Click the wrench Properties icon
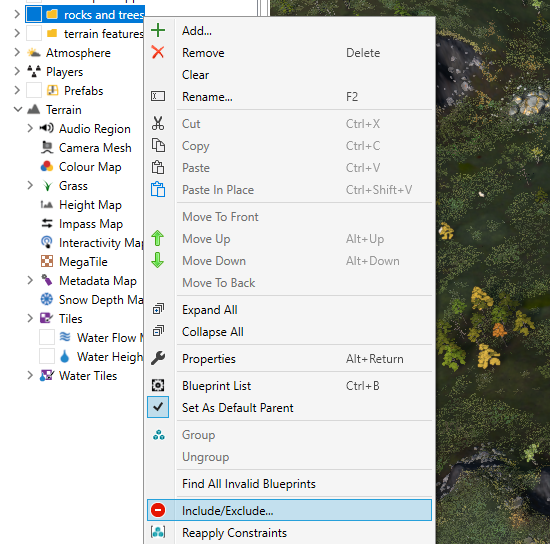Screen dimensions: 550x544 coord(158,358)
